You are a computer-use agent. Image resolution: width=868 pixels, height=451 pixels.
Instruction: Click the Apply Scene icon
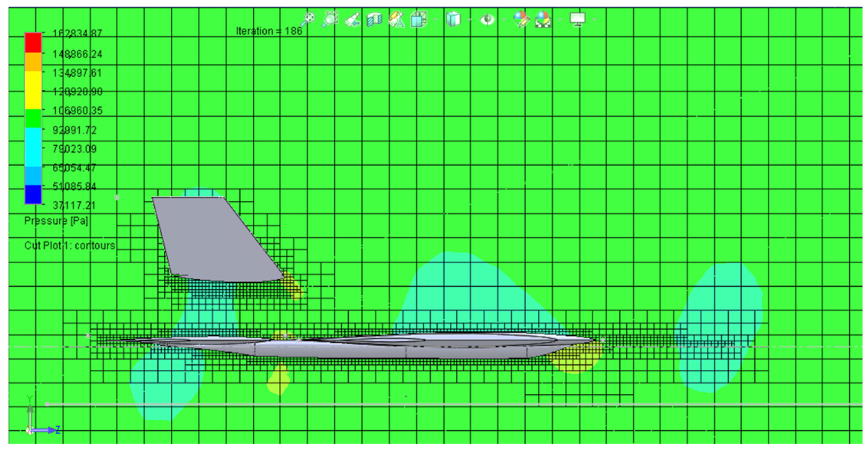coord(543,20)
